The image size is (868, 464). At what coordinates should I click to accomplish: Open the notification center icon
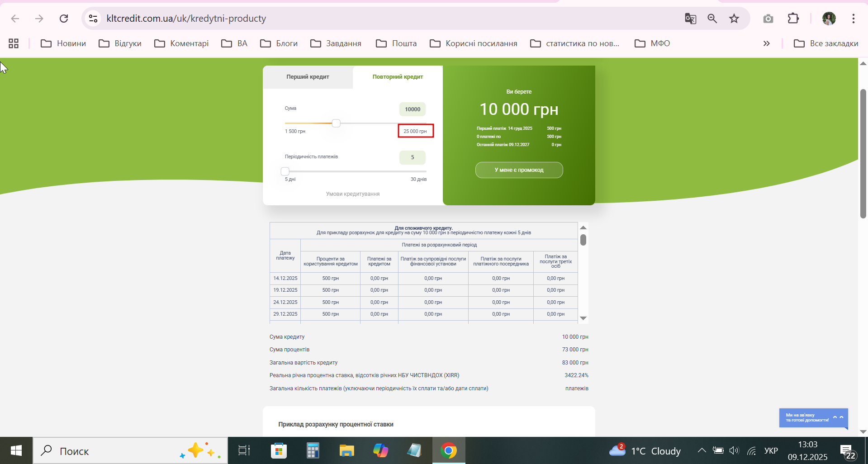point(847,451)
